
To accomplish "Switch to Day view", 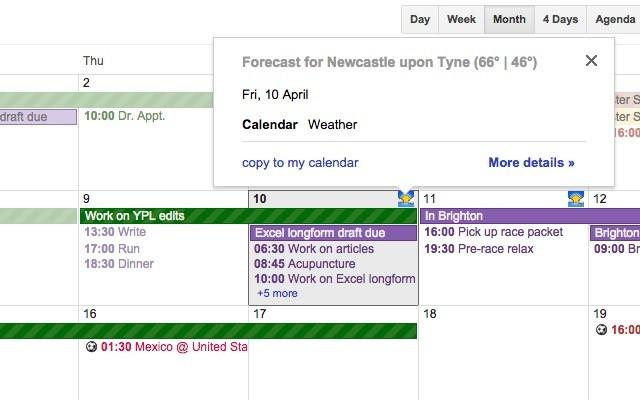I will [420, 19].
